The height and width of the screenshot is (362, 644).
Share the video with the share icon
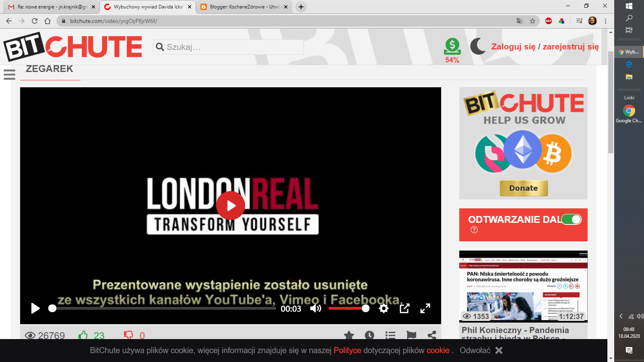tap(432, 335)
